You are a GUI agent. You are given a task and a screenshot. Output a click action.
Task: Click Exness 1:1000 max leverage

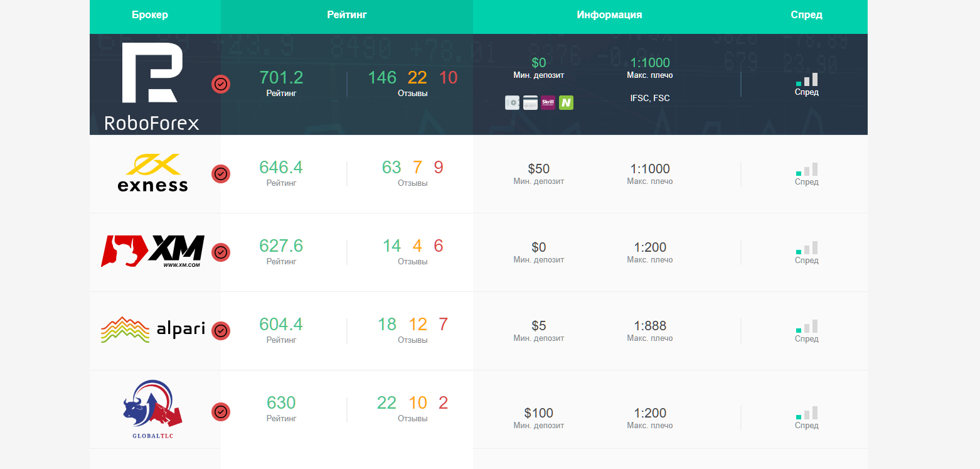(650, 169)
